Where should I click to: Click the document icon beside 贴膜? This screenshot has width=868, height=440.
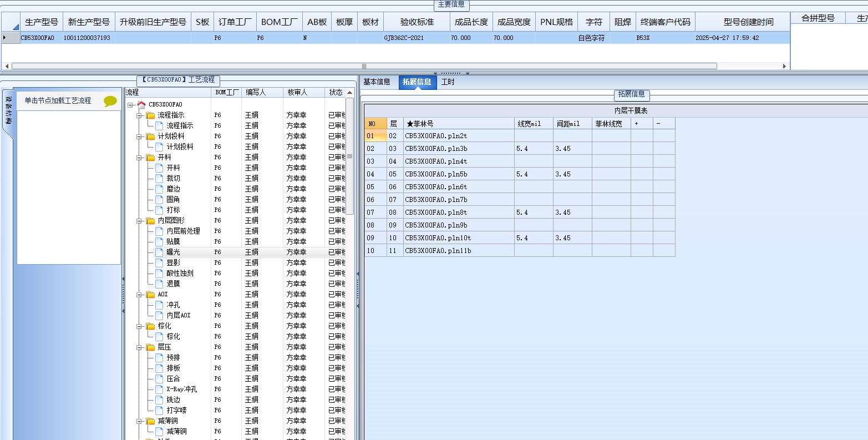[159, 241]
